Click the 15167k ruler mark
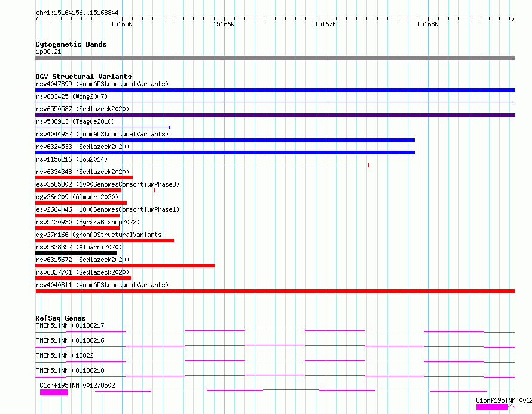 click(x=325, y=24)
